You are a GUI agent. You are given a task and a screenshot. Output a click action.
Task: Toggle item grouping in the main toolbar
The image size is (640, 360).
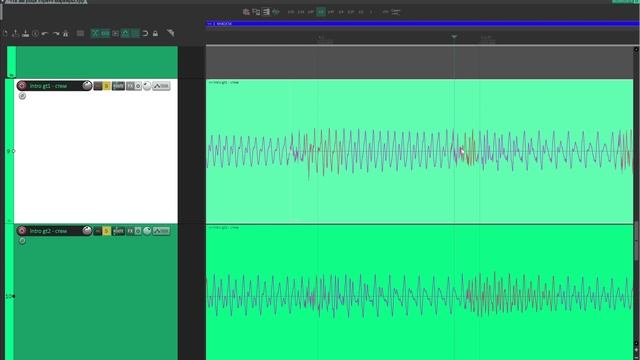[x=105, y=33]
